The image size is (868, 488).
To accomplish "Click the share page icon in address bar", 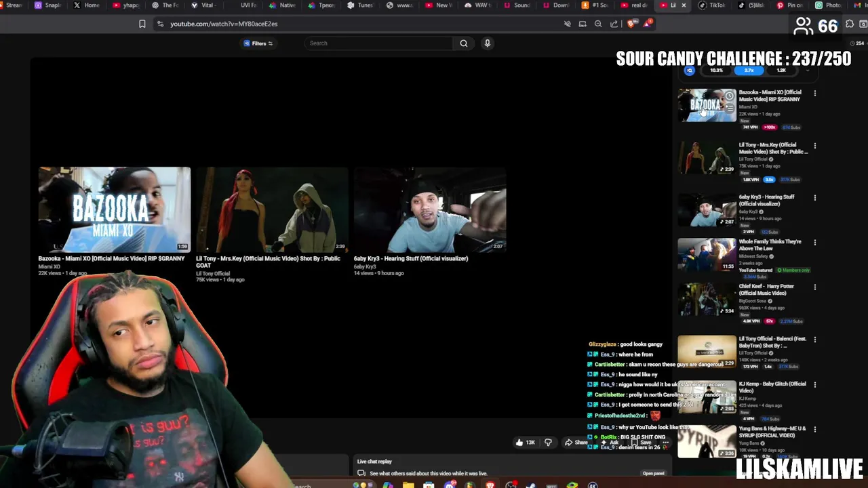I will pyautogui.click(x=614, y=24).
